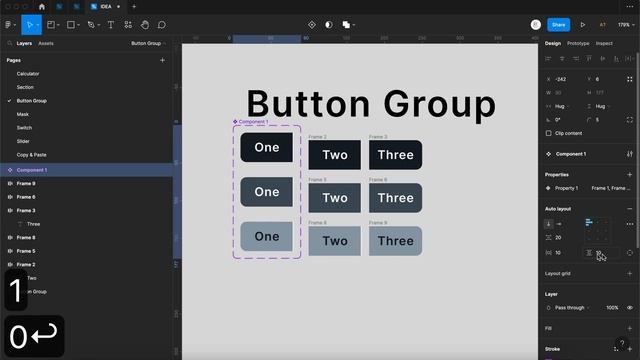Toggle independent padding icon
The image size is (640, 360).
point(630,253)
